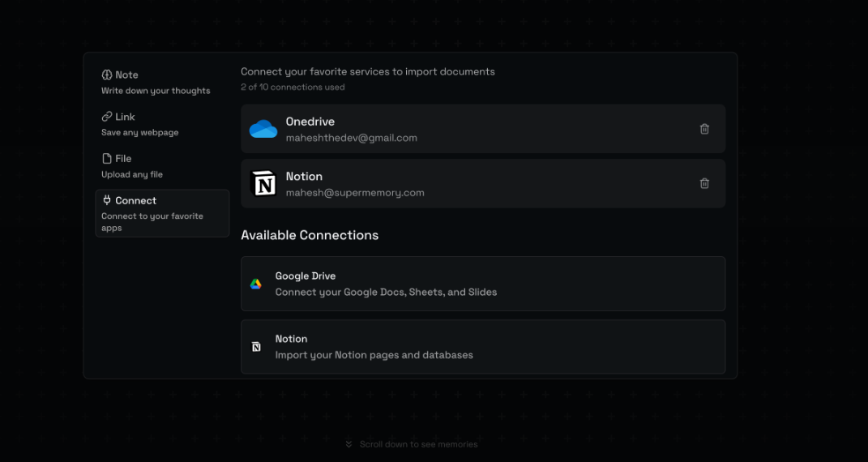Click the Link chain icon in sidebar

pyautogui.click(x=107, y=117)
